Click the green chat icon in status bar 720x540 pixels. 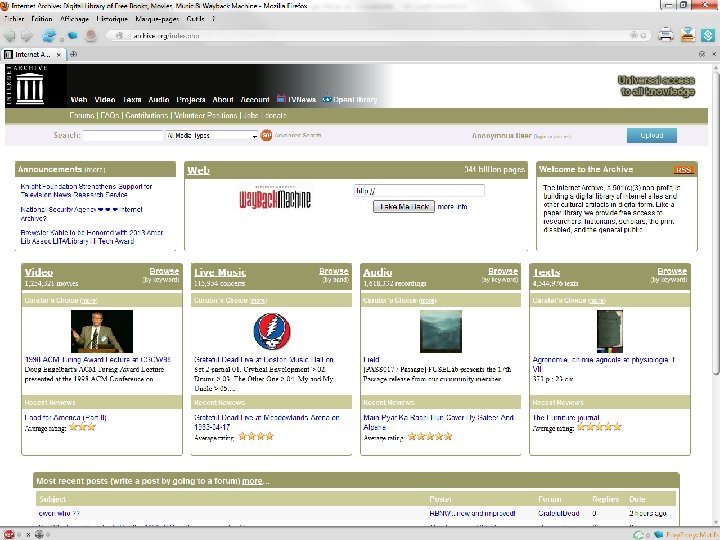(x=638, y=535)
